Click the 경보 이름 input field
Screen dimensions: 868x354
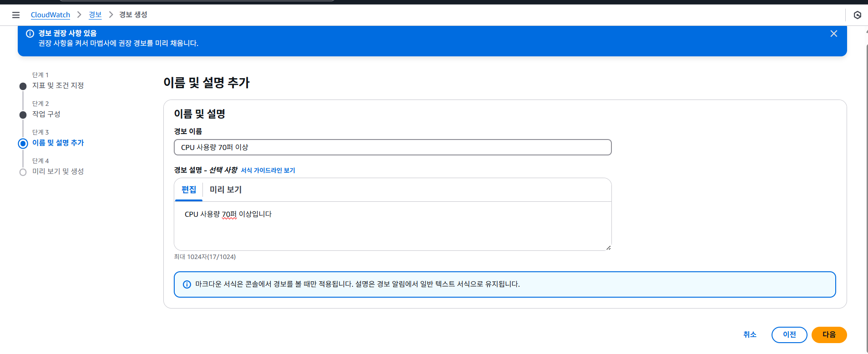pyautogui.click(x=392, y=147)
